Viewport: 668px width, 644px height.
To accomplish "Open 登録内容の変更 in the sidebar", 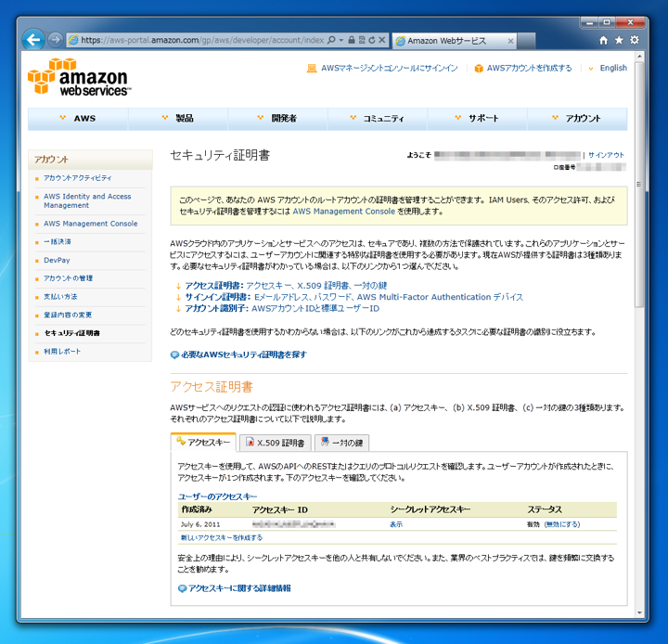I will [x=68, y=315].
